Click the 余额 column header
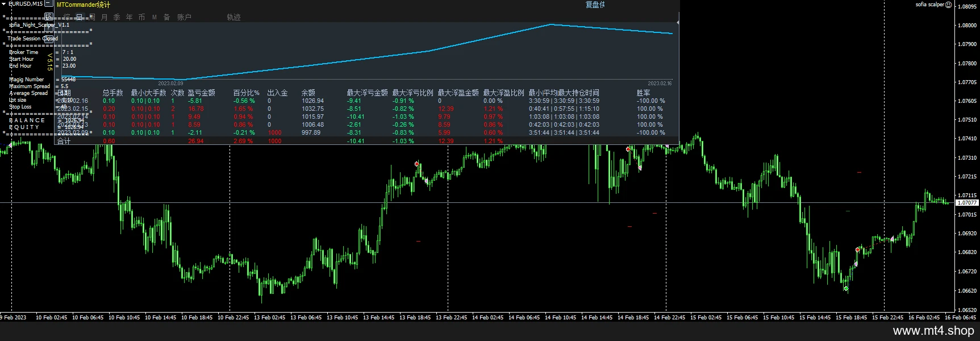This screenshot has width=980, height=341. coord(308,93)
